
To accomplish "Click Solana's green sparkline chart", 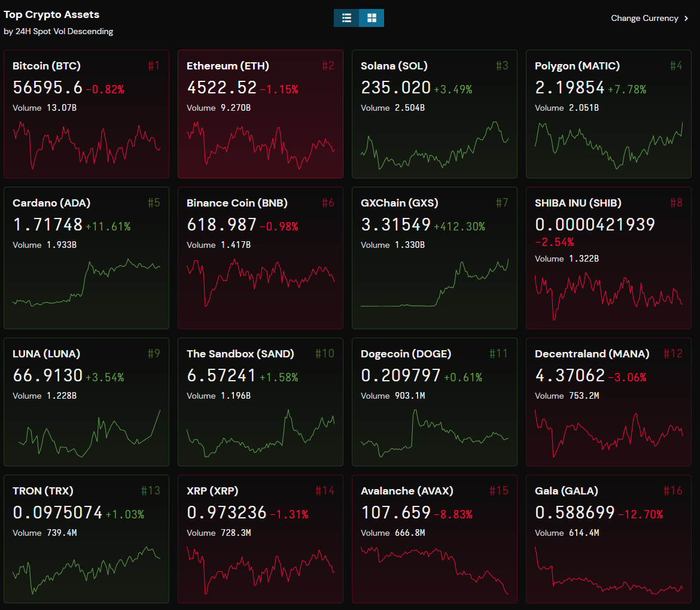I will tap(435, 145).
